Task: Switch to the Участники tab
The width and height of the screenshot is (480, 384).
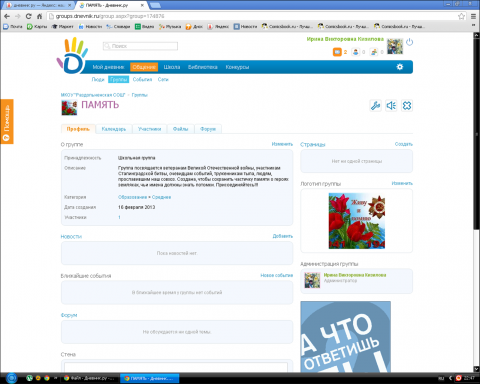Action: point(149,129)
